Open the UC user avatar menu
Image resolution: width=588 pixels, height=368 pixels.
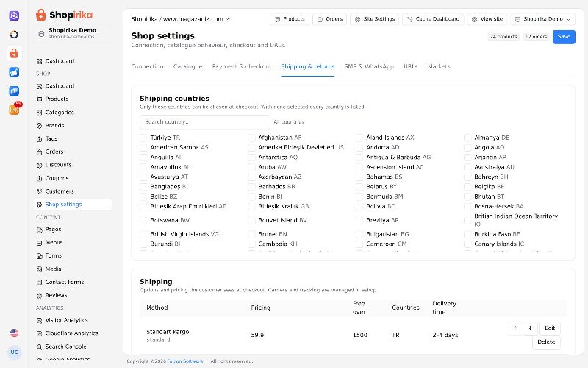(14, 353)
